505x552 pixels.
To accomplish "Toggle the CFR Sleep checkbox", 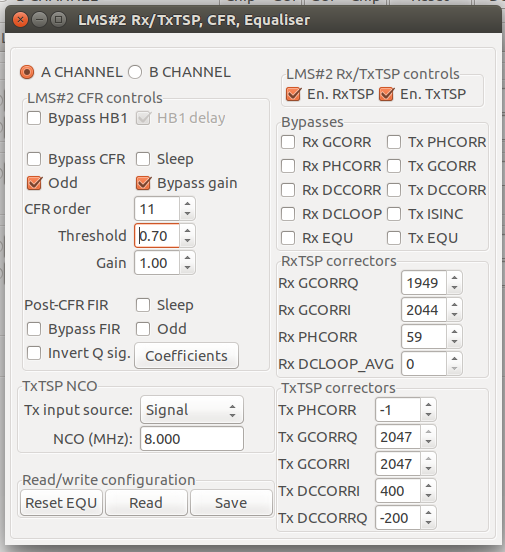I will 143,159.
